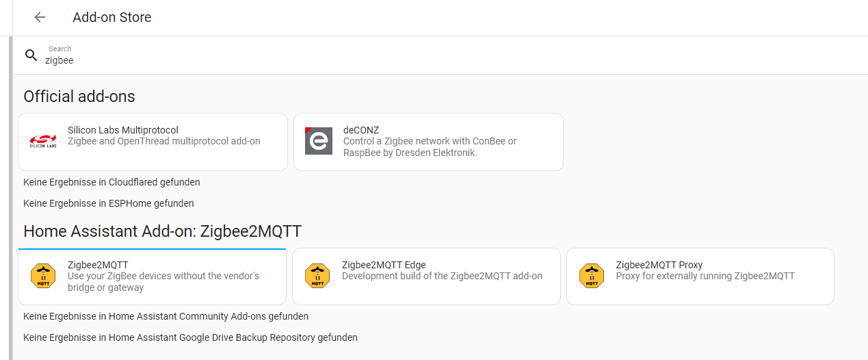Click the Zigbee2MQTT bee icon
Screen dimensions: 868x360
(43, 276)
